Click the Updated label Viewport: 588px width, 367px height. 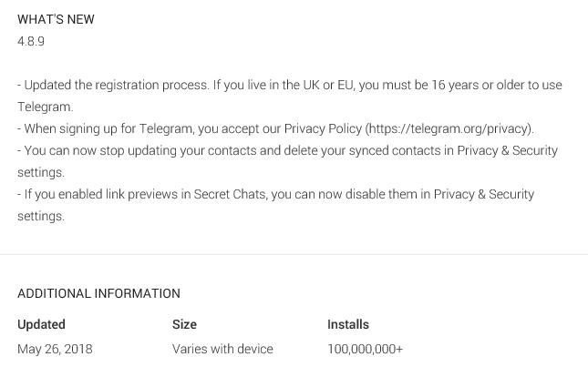pos(41,324)
